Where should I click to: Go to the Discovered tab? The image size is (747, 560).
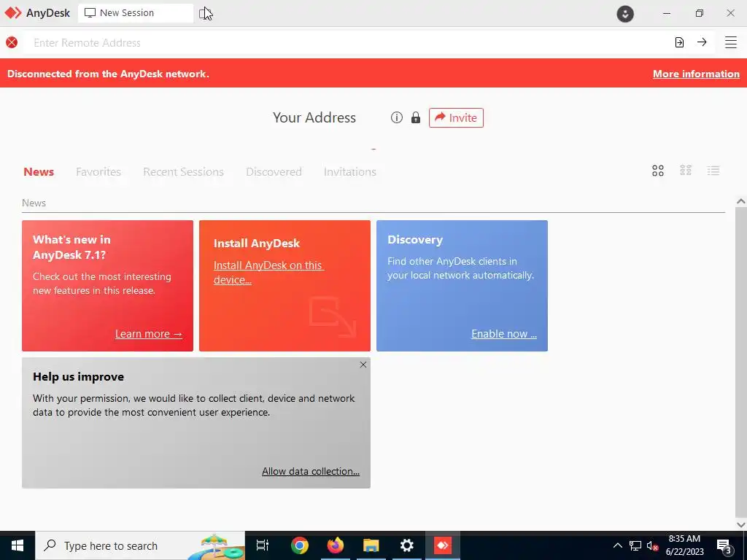274,172
